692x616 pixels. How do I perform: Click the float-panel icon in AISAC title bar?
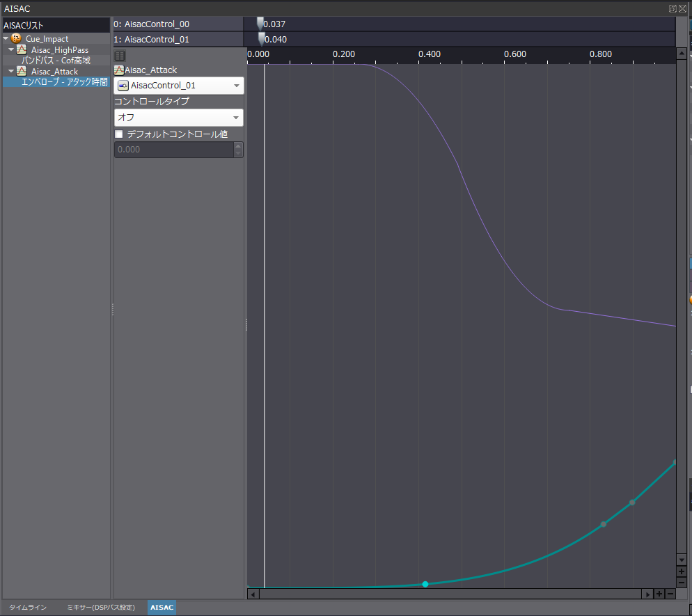coord(673,8)
